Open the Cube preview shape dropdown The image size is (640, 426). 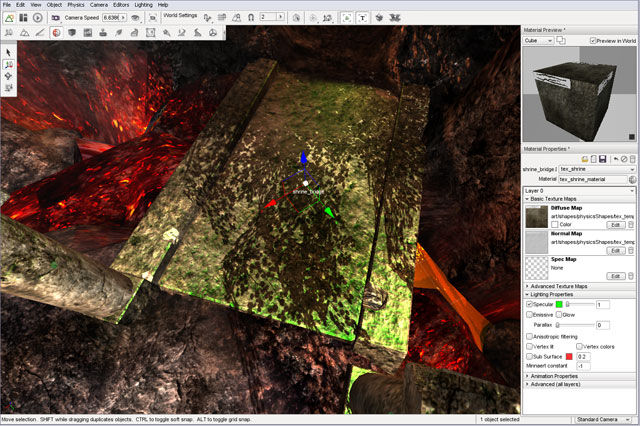(541, 41)
